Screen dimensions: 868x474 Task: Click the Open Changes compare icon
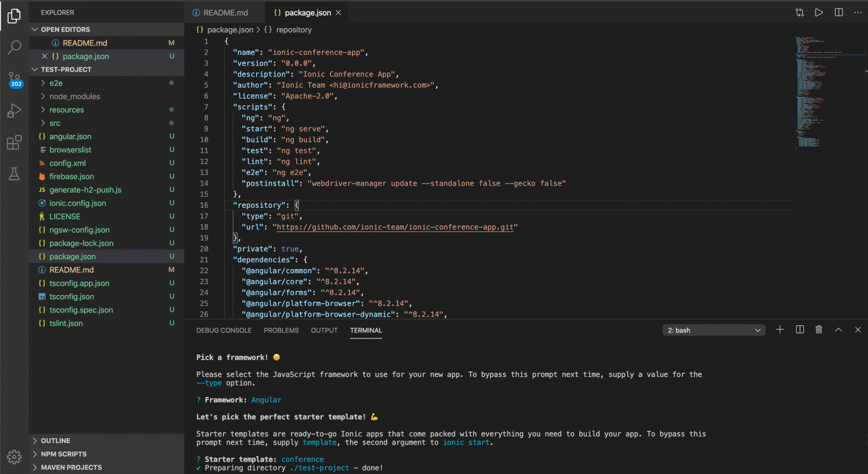(x=800, y=12)
